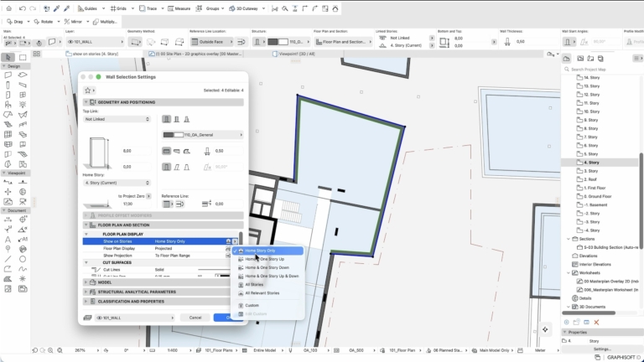Choose Home & One Story Up & Down
The height and width of the screenshot is (362, 644).
268,276
